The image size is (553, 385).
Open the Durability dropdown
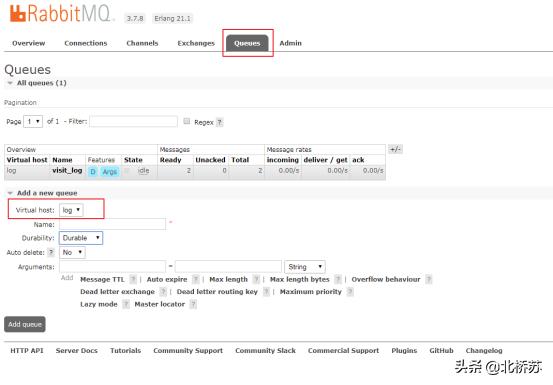81,238
